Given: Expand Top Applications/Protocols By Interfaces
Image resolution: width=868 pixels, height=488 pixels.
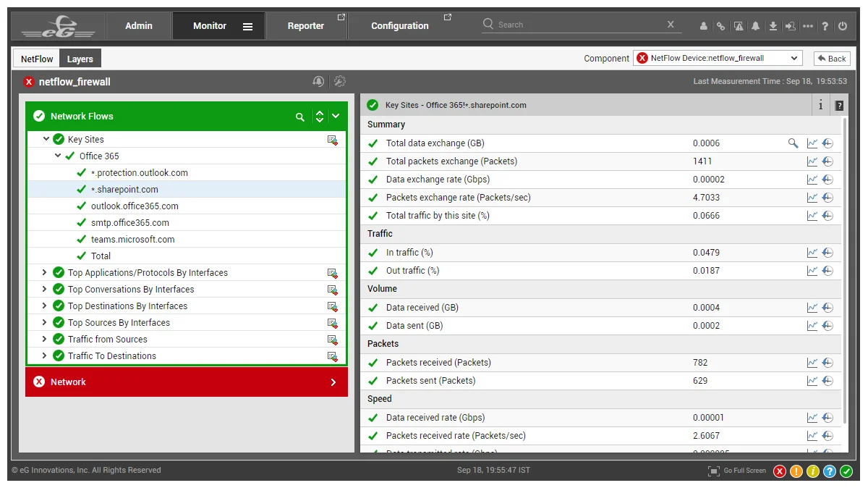Looking at the screenshot, I should tap(44, 272).
